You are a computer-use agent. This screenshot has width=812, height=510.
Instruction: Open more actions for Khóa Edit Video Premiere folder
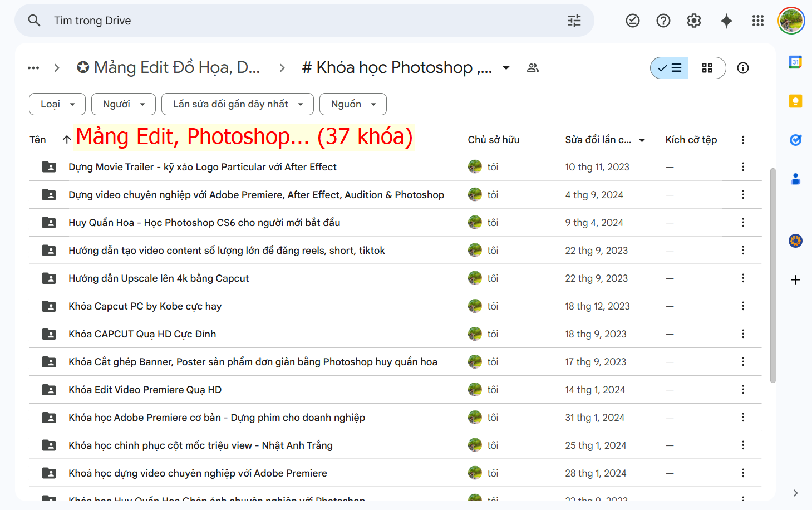[743, 390]
